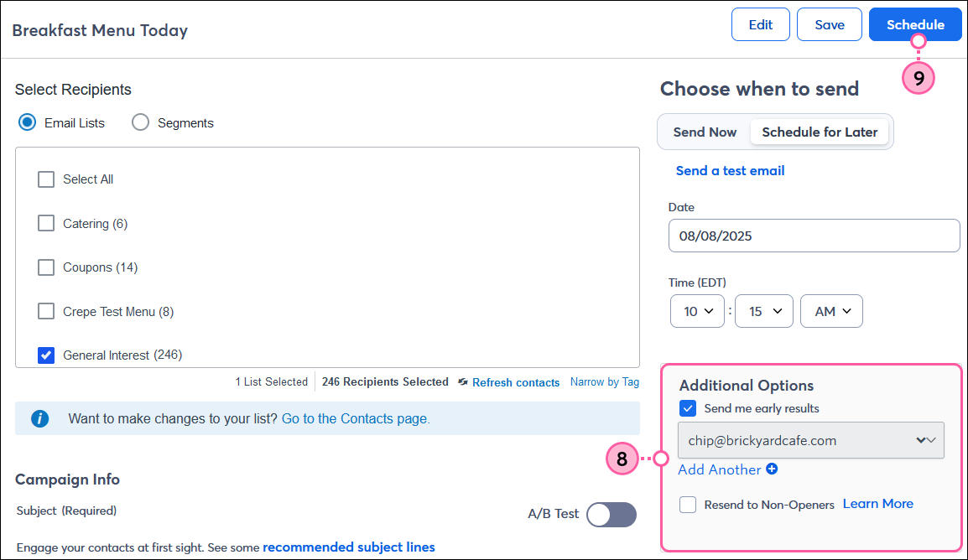Screen dimensions: 968x560
Task: Click the Add Another link
Action: click(x=720, y=470)
